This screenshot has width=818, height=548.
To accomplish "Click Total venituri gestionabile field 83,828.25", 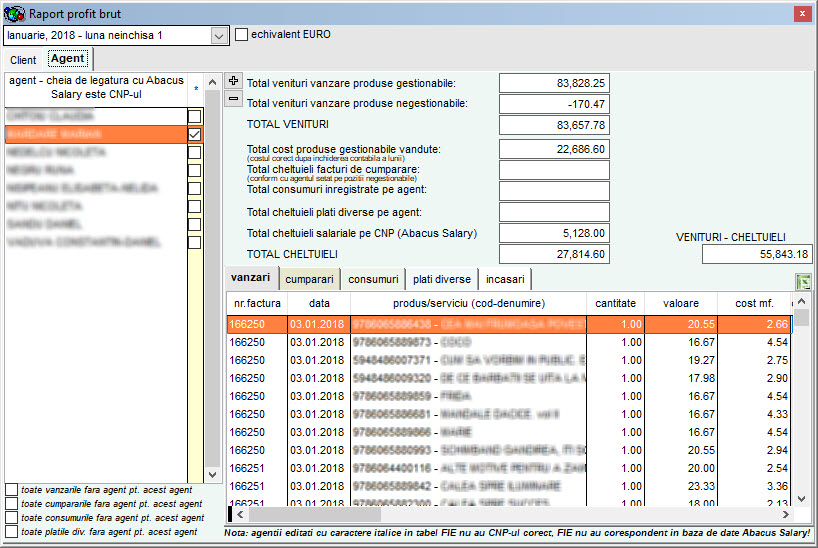I will coord(554,83).
